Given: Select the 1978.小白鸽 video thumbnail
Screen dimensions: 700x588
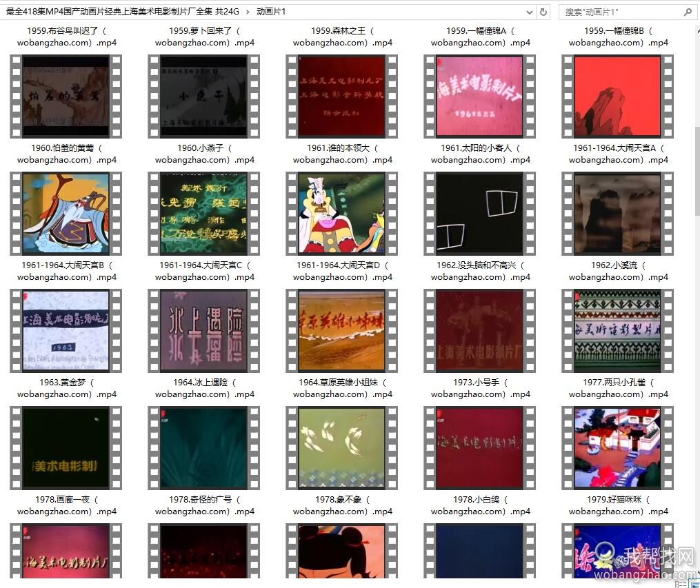Looking at the screenshot, I should coord(480,448).
